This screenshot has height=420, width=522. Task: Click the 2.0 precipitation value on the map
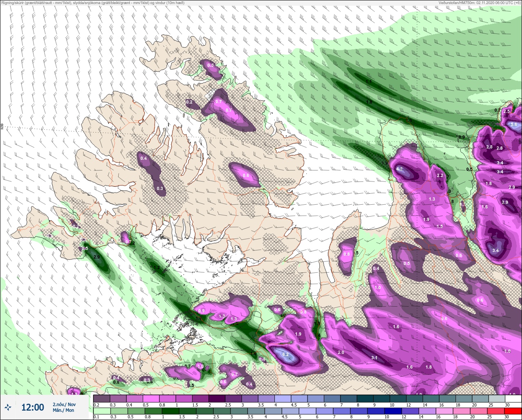point(341,352)
